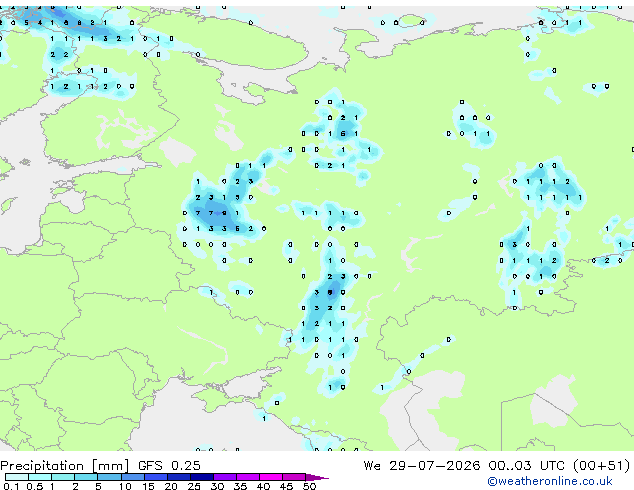The width and height of the screenshot is (634, 490).
Task: Click the legend label 10
Action: [125, 486]
